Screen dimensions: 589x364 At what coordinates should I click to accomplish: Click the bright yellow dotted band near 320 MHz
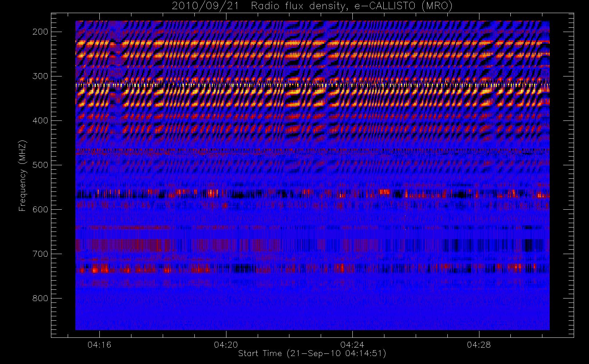coord(312,85)
